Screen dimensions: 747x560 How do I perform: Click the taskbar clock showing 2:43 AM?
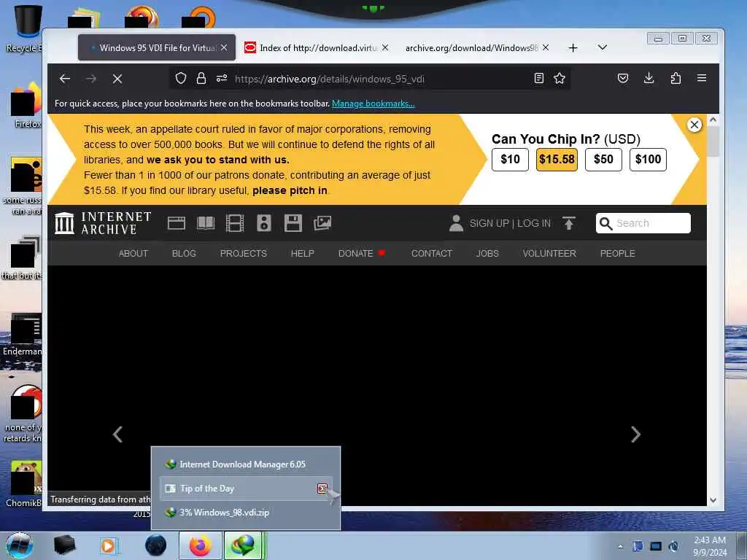(710, 546)
